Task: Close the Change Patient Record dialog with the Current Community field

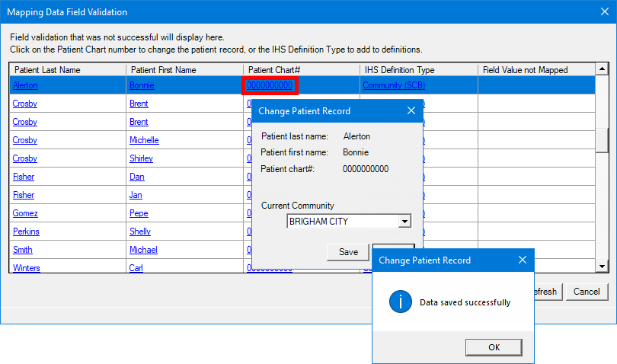Action: click(411, 110)
